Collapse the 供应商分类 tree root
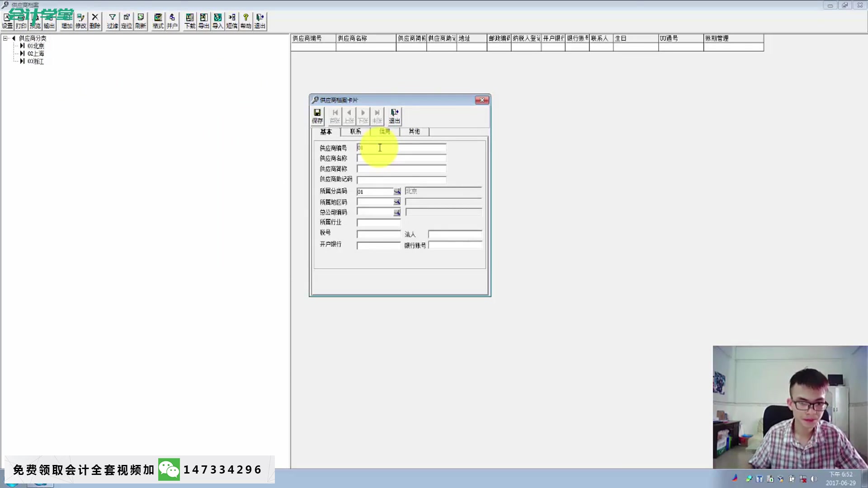Image resolution: width=868 pixels, height=488 pixels. [6, 38]
